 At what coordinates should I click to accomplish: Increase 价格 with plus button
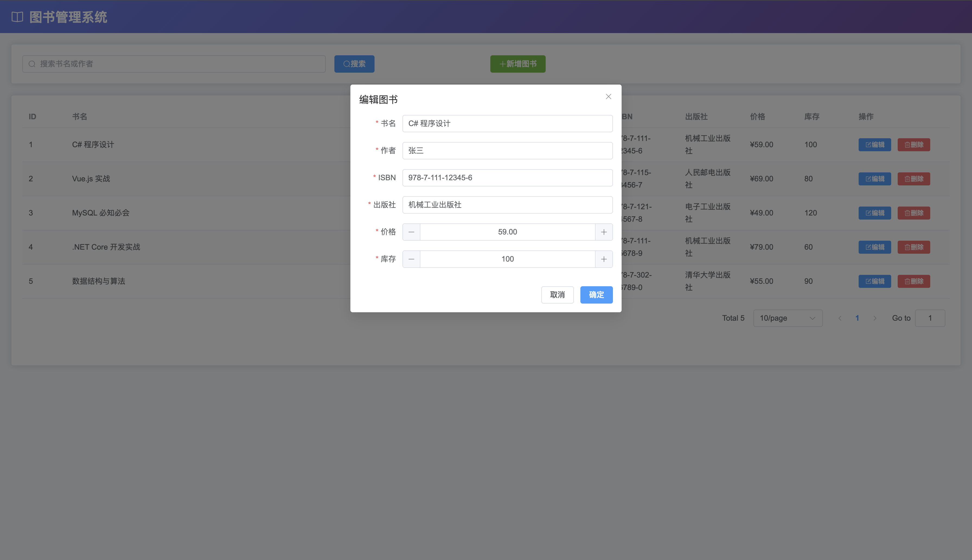coord(604,232)
